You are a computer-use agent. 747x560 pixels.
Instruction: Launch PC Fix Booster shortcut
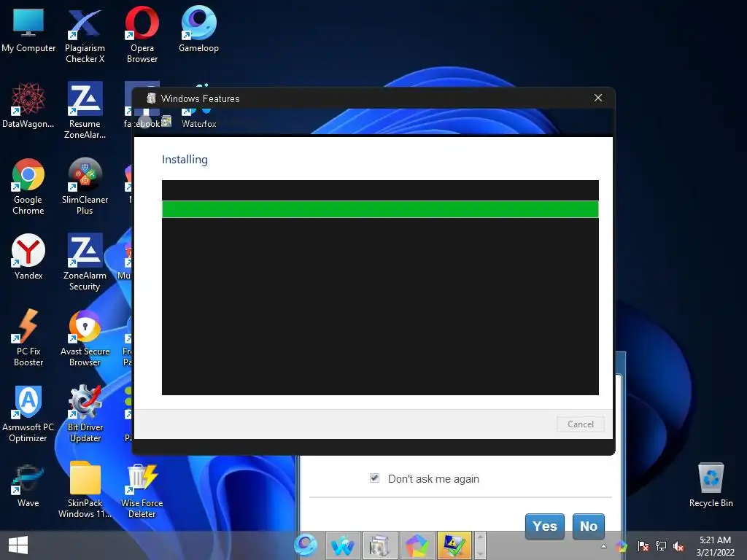[x=28, y=338]
